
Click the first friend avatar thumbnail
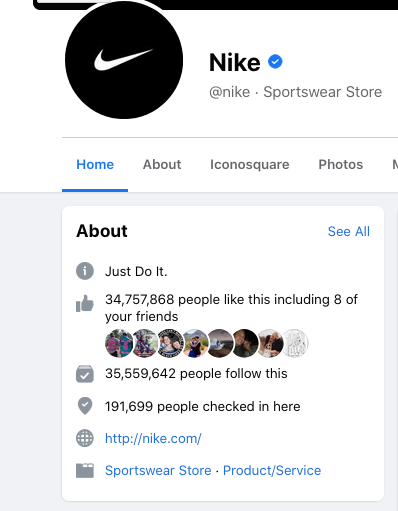coord(119,343)
